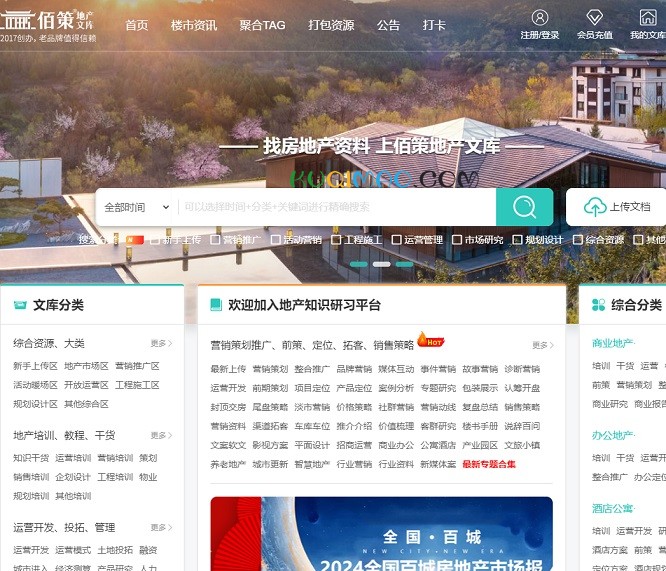Open the 营销策划 link in center panel
Image resolution: width=666 pixels, height=571 pixels.
[270, 369]
